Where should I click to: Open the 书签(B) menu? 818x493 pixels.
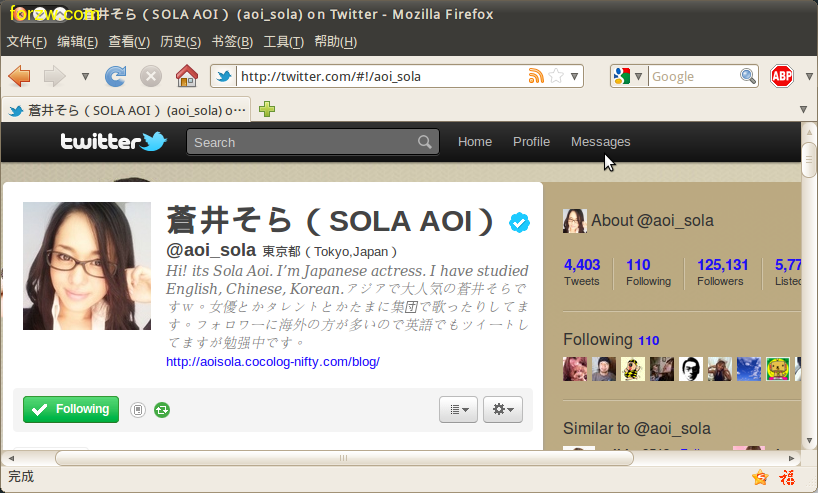(x=232, y=42)
